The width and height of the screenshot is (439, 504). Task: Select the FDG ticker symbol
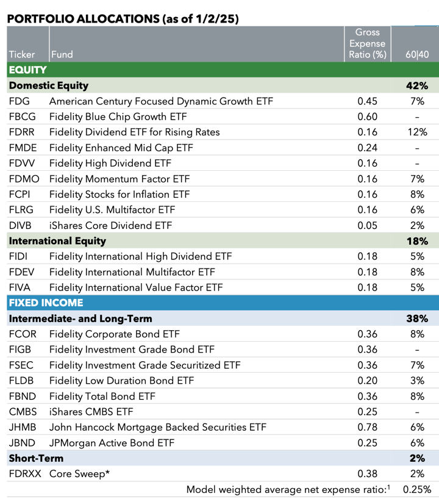20,101
